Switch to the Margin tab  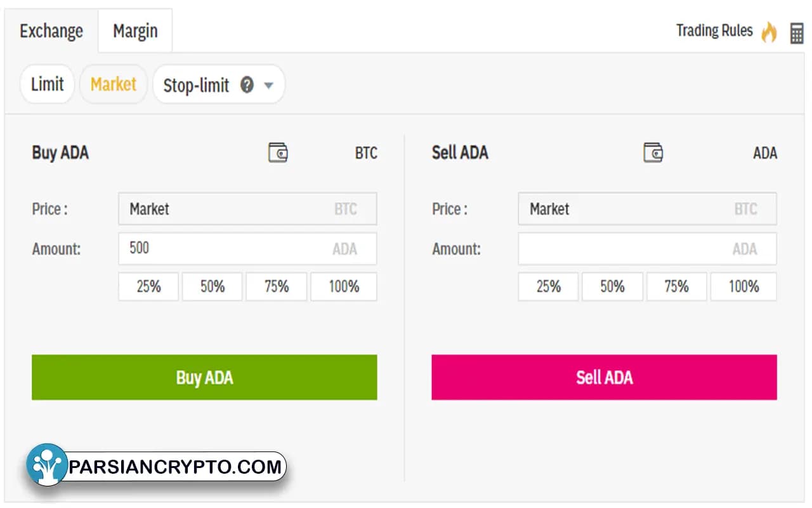[135, 31]
